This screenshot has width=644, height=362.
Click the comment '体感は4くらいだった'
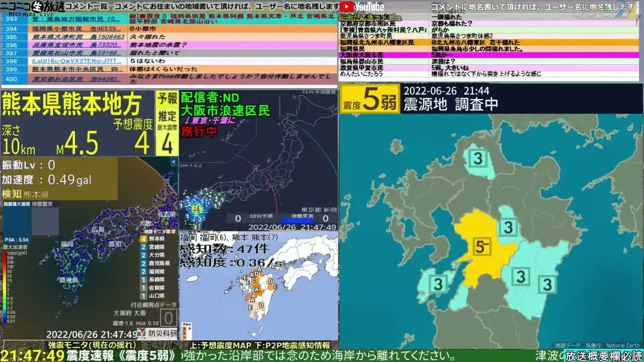(164, 69)
